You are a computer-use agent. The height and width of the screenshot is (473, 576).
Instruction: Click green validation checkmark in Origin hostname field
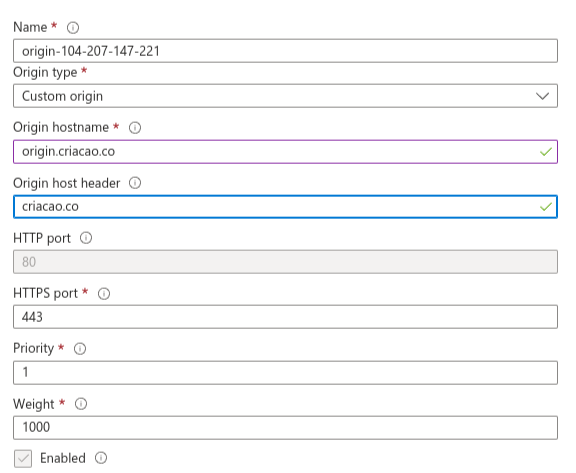click(546, 152)
